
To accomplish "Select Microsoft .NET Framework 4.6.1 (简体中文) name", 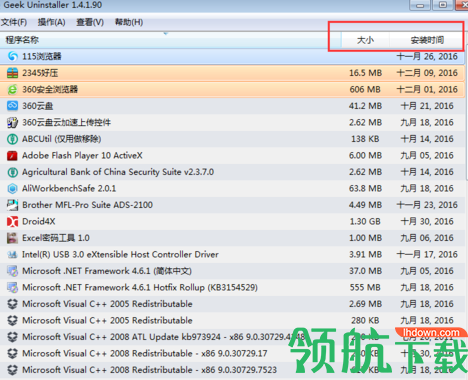I will 107,271.
